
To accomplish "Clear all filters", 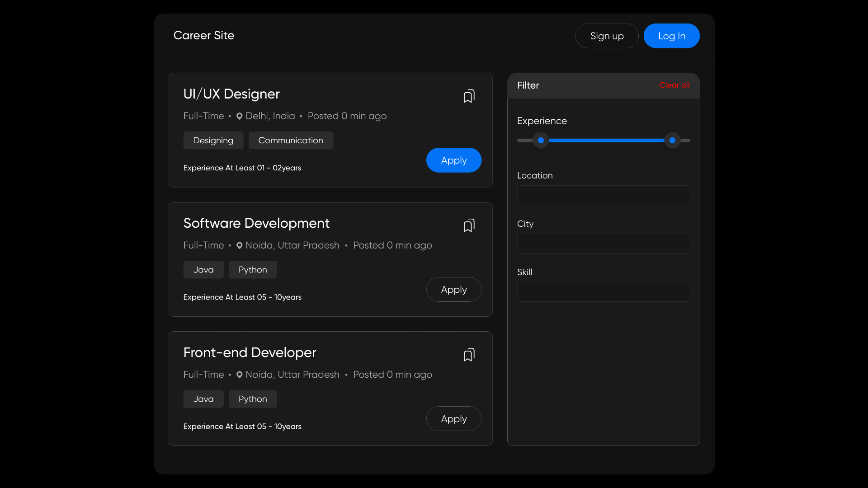I will [674, 85].
